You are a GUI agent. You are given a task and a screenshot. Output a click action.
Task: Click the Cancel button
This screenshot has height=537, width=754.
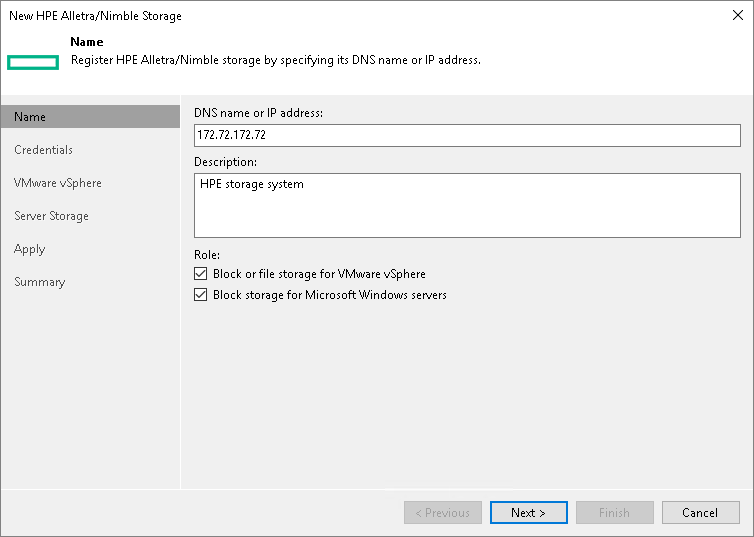click(700, 513)
